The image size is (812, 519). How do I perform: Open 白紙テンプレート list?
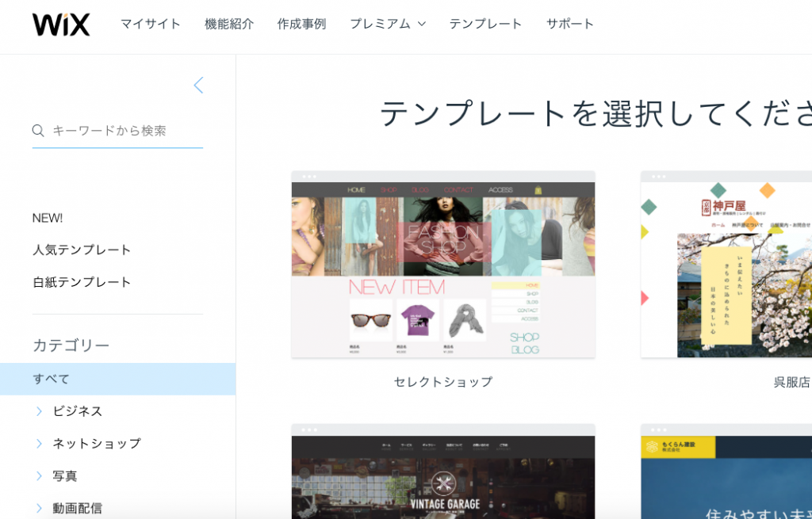(x=82, y=282)
